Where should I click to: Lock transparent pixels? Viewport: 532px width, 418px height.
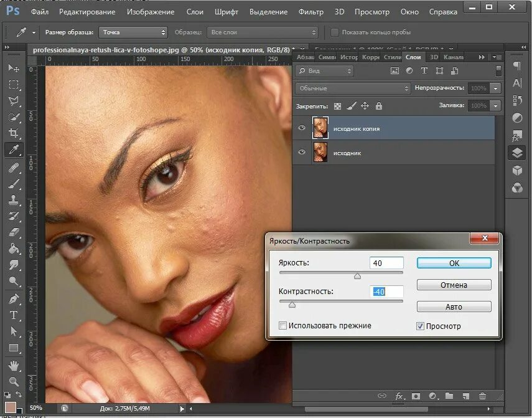[337, 107]
